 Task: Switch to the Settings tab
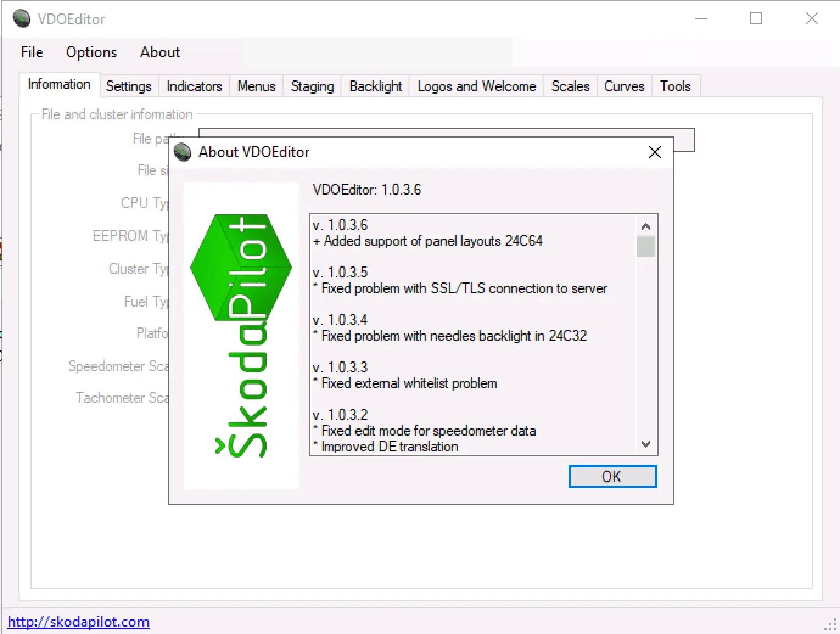click(129, 86)
